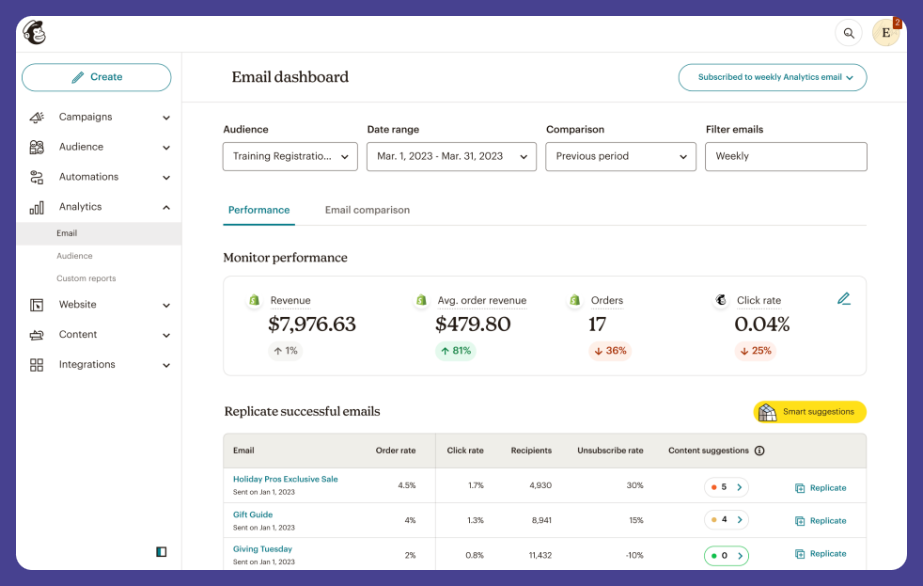Collapse the Analytics section chevron

166,207
